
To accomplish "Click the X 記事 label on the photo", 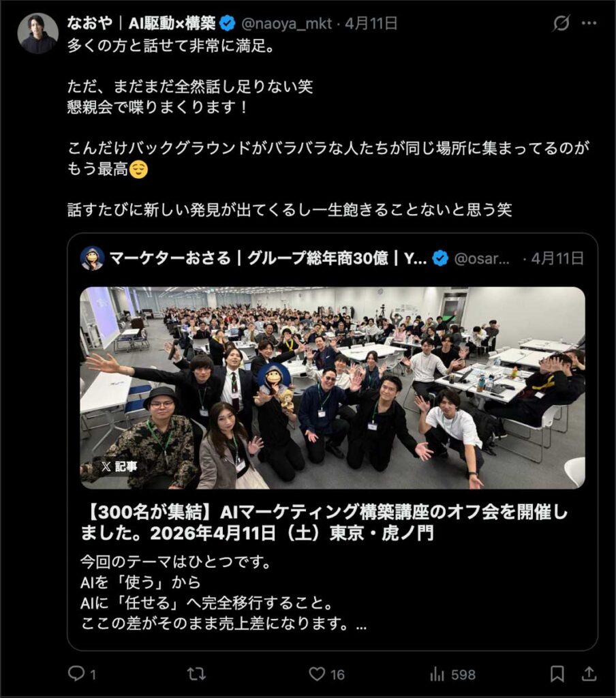I will [x=119, y=466].
